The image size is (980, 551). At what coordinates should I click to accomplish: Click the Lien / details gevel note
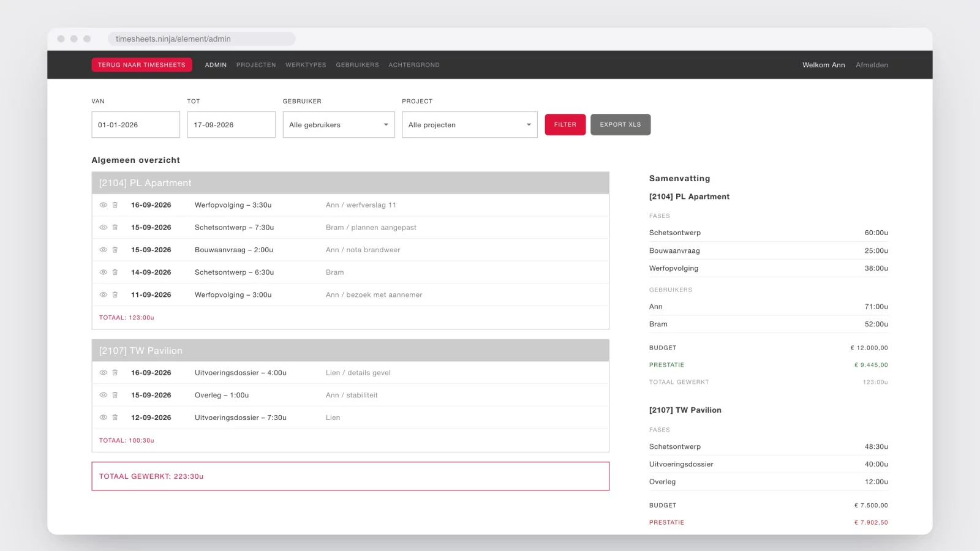[x=358, y=373]
